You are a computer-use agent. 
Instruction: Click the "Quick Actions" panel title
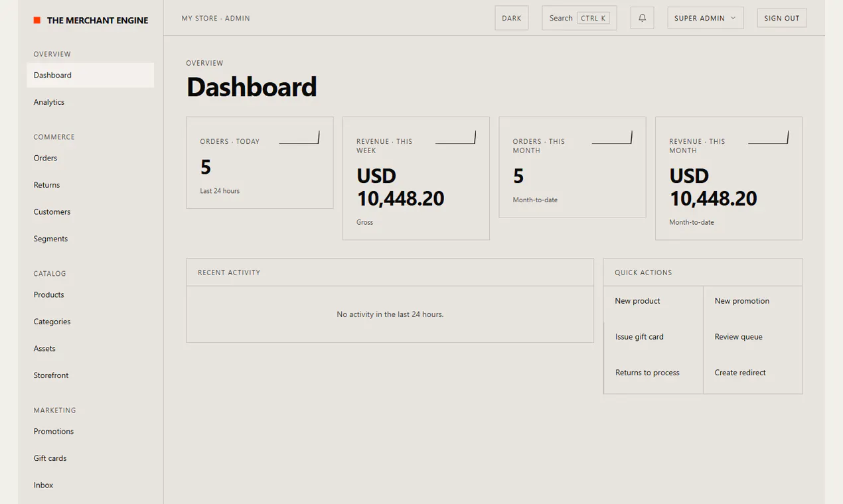643,273
